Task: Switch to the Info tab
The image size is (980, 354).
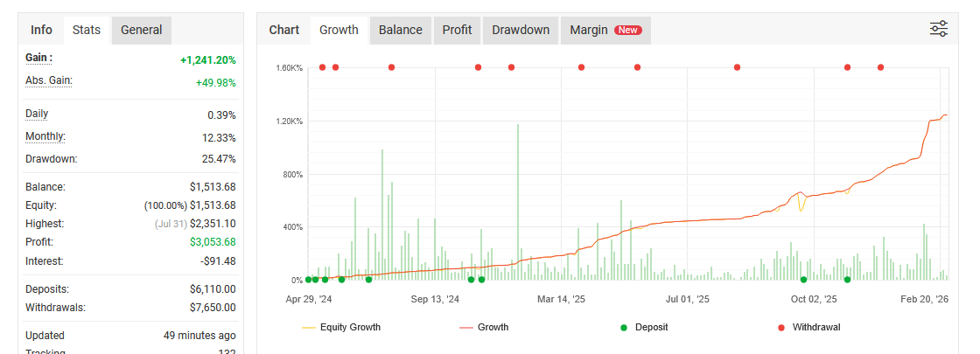Action: (41, 30)
